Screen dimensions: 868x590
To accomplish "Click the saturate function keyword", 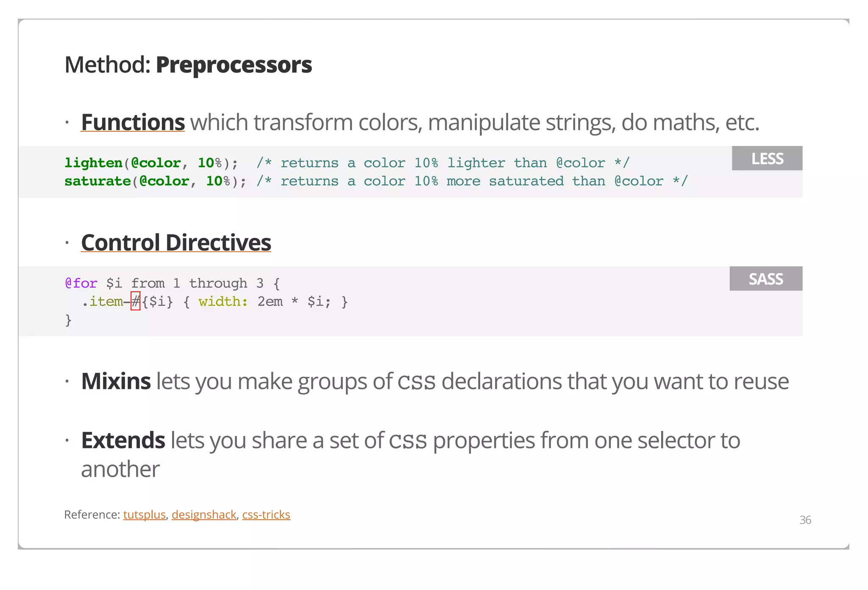I will (97, 181).
